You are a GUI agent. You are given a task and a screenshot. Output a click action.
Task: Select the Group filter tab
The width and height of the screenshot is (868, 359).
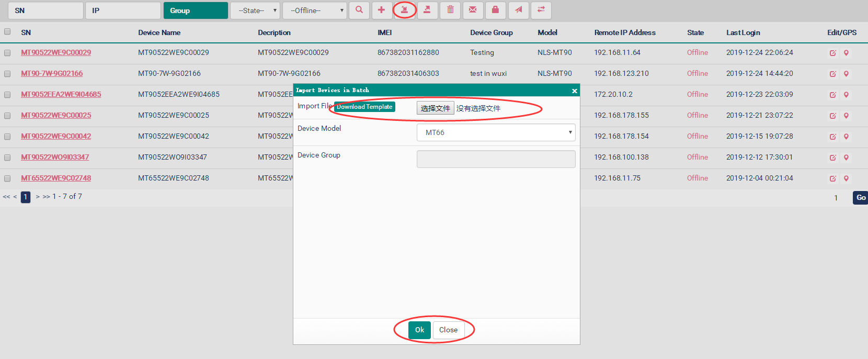tap(195, 10)
